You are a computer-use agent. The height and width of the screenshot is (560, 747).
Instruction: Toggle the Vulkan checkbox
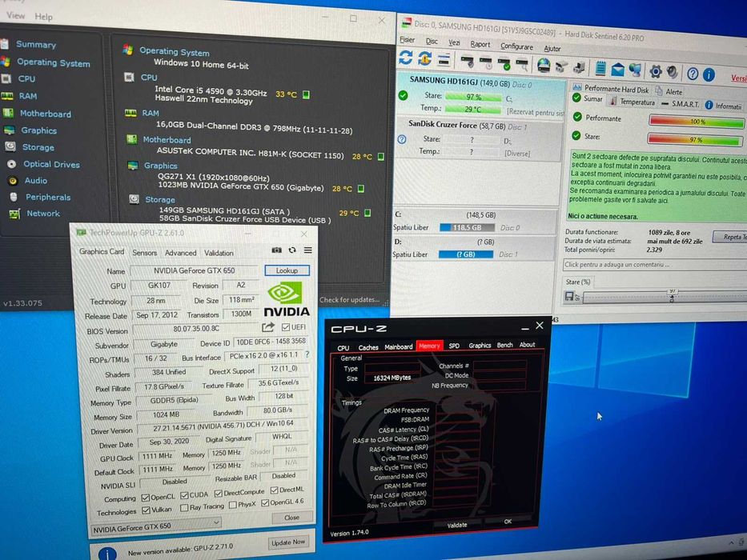tap(146, 510)
